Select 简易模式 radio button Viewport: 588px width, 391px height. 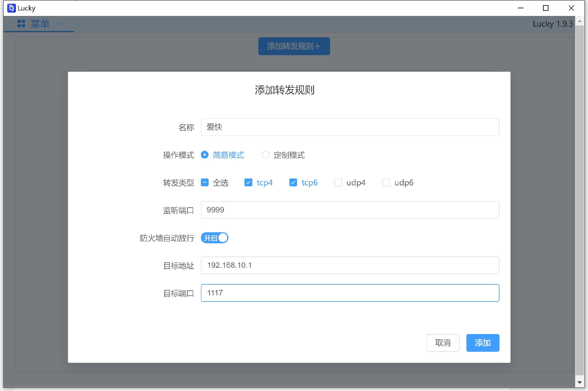pos(205,155)
